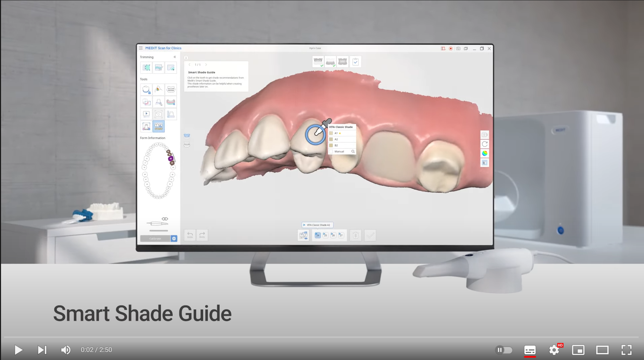Reset the view with the circular arrow icon
This screenshot has height=360, width=644.
click(485, 144)
